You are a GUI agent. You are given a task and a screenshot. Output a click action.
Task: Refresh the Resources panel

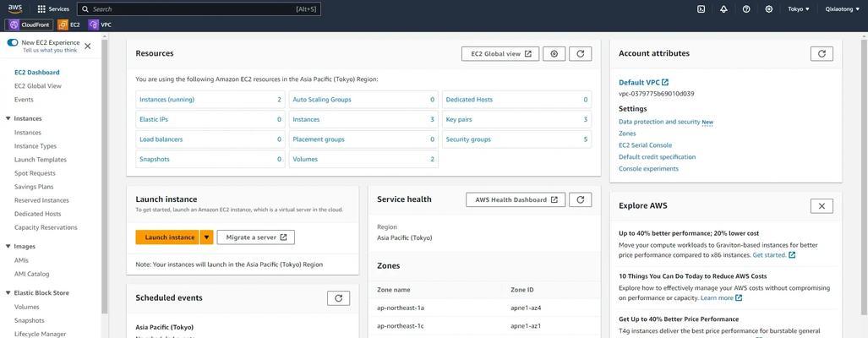[x=580, y=54]
